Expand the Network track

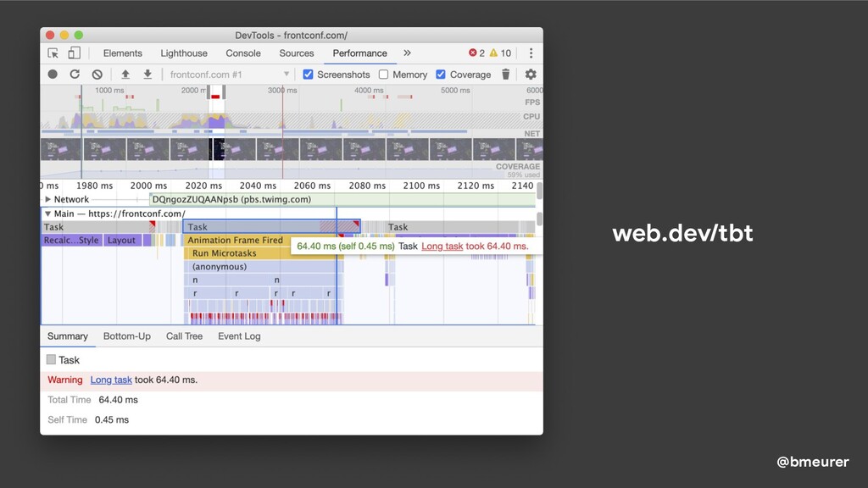pyautogui.click(x=47, y=199)
